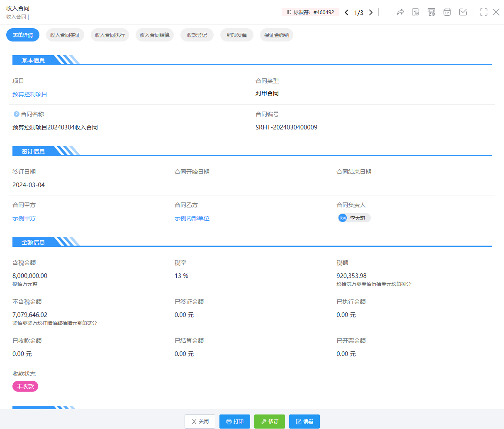Click the checkmark task icon in header
This screenshot has width=504, height=429.
click(463, 12)
